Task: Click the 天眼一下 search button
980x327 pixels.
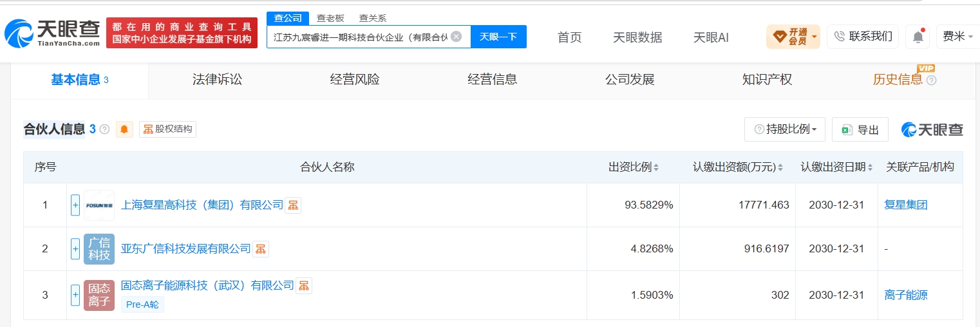Action: coord(498,37)
